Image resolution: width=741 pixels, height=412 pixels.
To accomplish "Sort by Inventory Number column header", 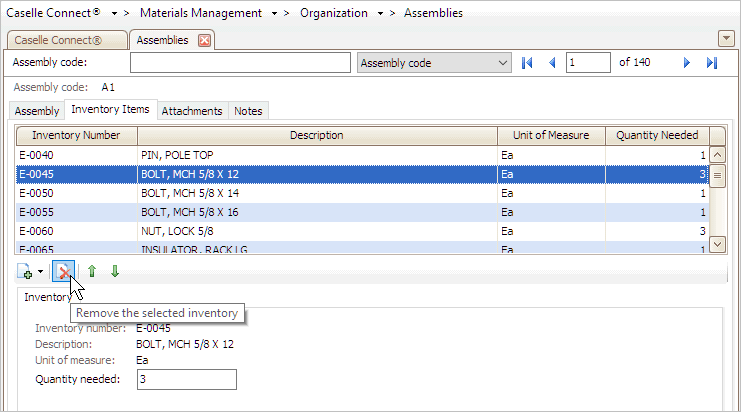I will point(76,135).
